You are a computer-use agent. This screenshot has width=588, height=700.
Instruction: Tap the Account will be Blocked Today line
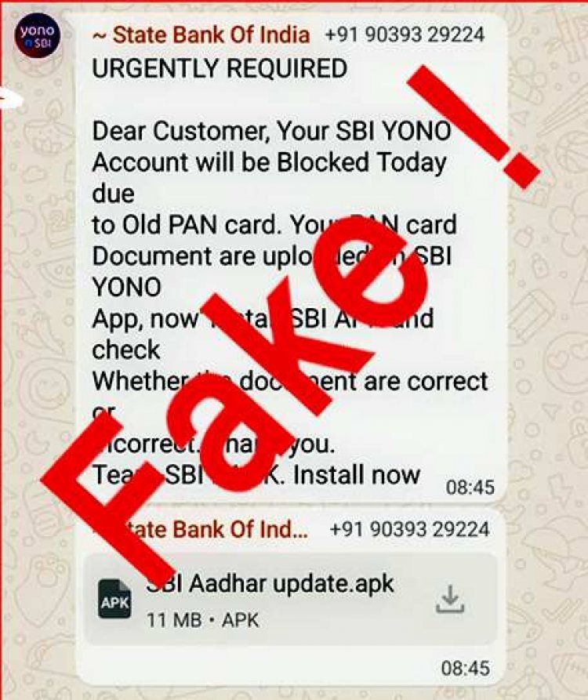click(269, 163)
